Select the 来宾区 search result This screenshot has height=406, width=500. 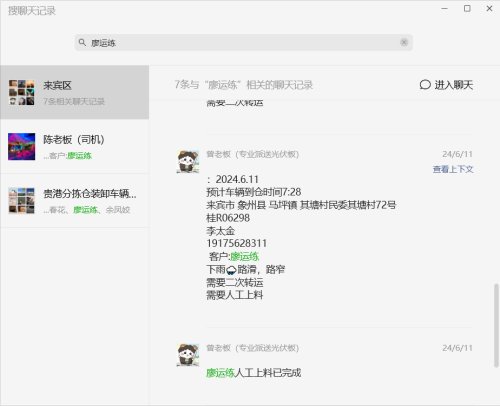coord(74,92)
